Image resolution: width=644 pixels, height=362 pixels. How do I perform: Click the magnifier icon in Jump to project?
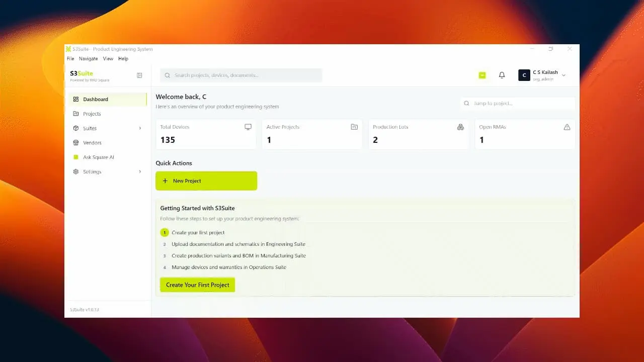click(466, 103)
